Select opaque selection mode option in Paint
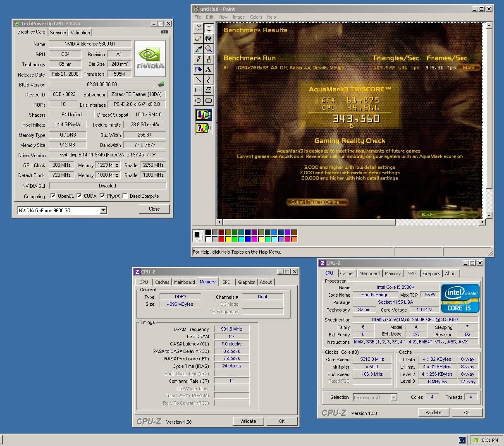This screenshot has height=446, width=504. click(203, 115)
